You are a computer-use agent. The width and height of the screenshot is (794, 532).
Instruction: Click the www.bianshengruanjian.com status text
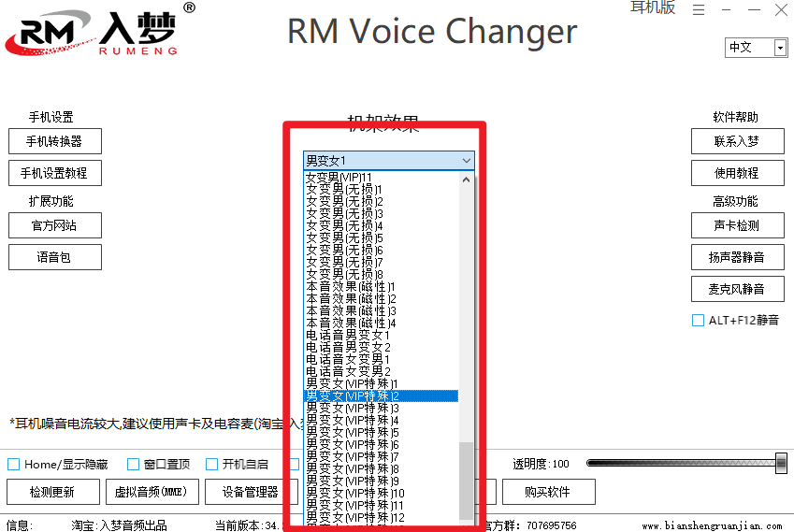coord(712,526)
